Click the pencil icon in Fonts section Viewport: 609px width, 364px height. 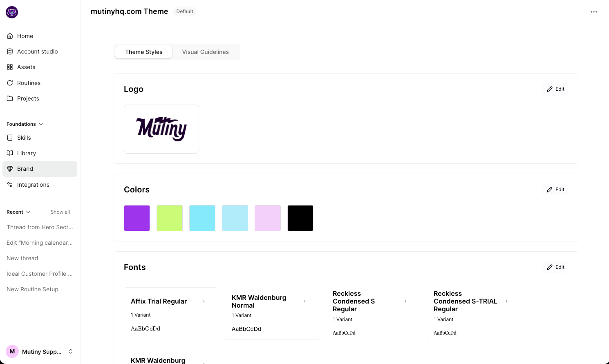click(x=550, y=267)
